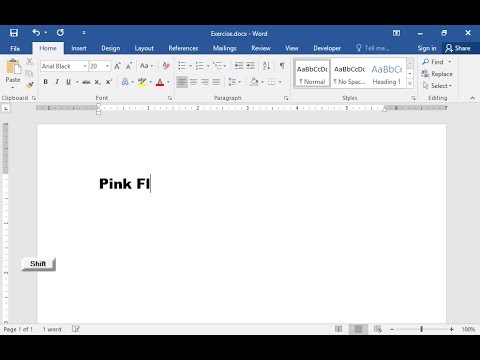This screenshot has height=360, width=480.
Task: Open the Layout ribbon tab
Action: (144, 48)
